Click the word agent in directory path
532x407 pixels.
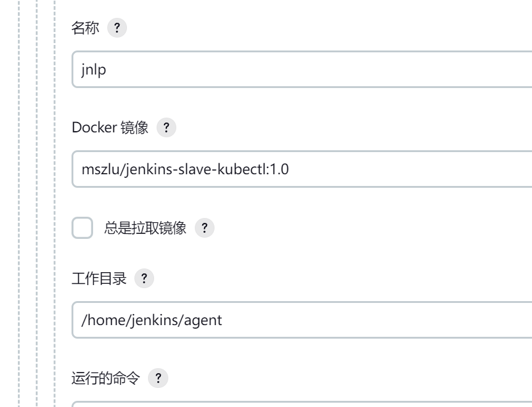click(203, 320)
